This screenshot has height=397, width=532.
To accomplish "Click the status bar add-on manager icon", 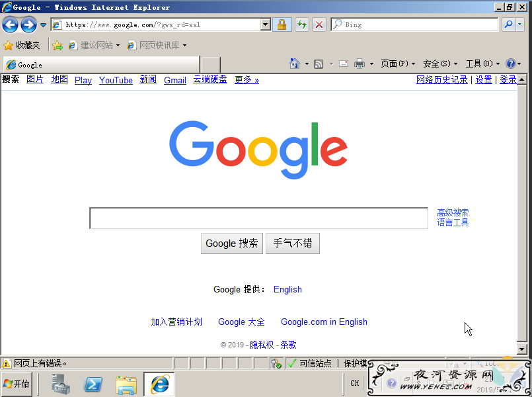I will (276, 363).
